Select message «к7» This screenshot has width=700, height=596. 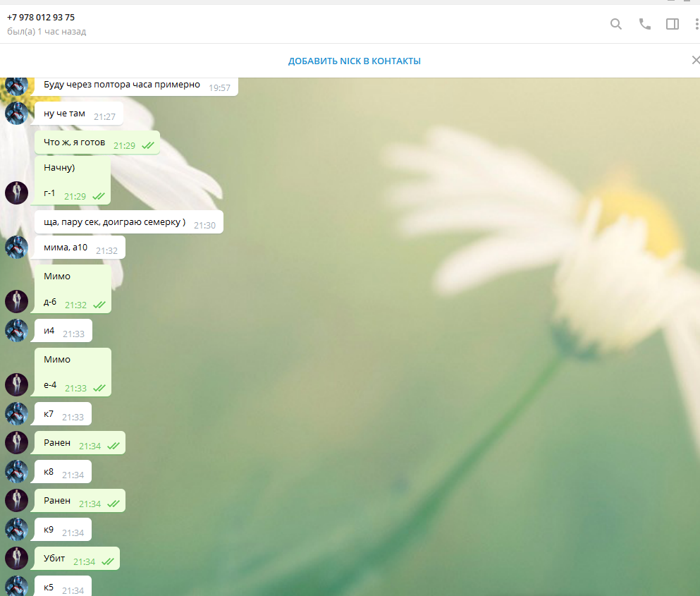(x=63, y=414)
